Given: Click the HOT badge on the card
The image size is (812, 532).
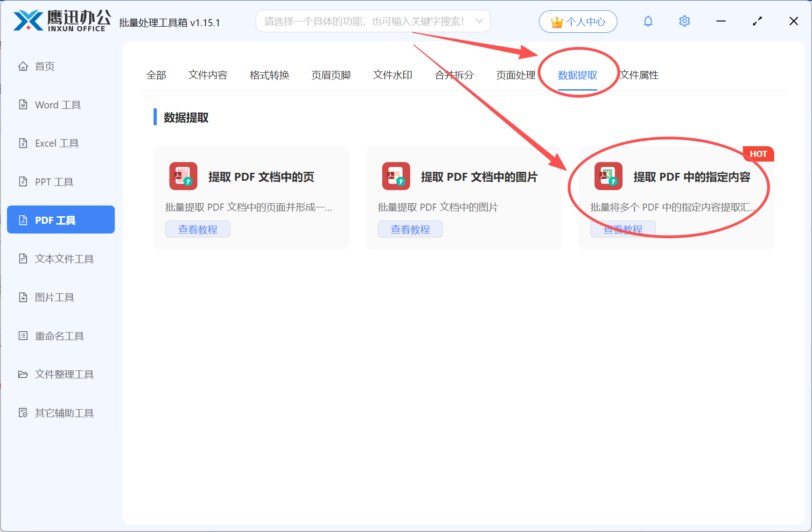Looking at the screenshot, I should click(x=758, y=154).
